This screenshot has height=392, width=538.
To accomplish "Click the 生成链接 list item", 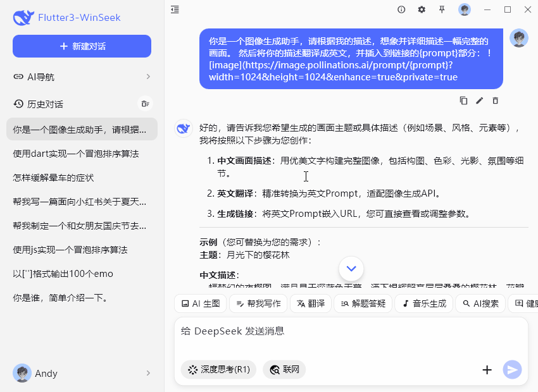I will click(339, 214).
